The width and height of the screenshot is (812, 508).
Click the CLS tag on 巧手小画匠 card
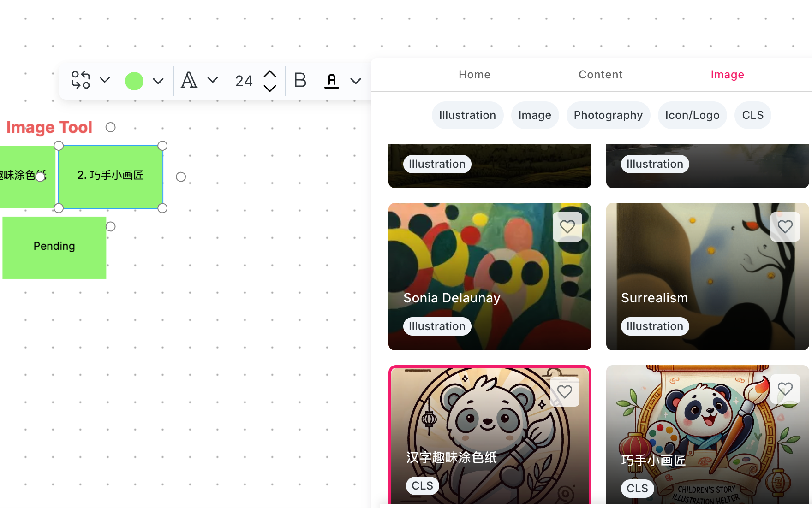(638, 489)
